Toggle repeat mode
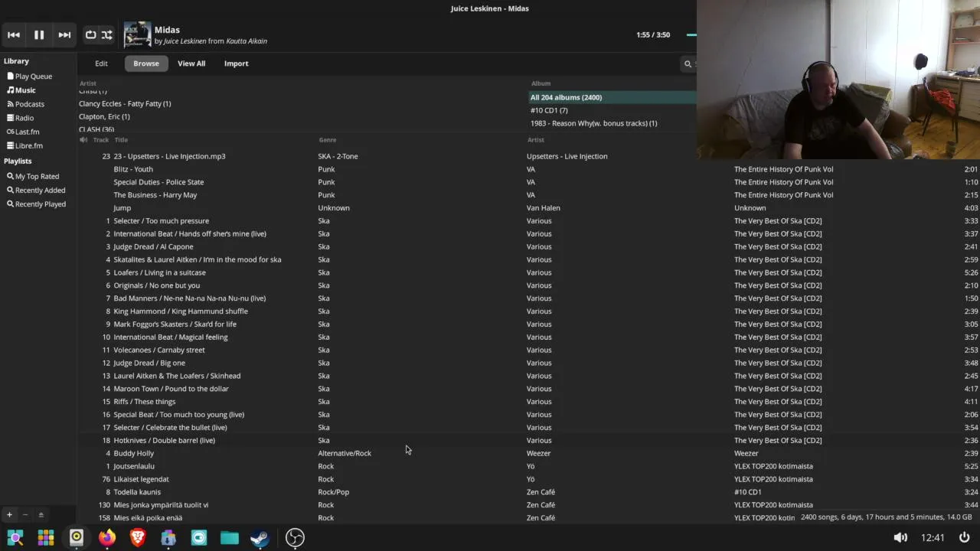Image resolution: width=980 pixels, height=551 pixels. coord(90,34)
